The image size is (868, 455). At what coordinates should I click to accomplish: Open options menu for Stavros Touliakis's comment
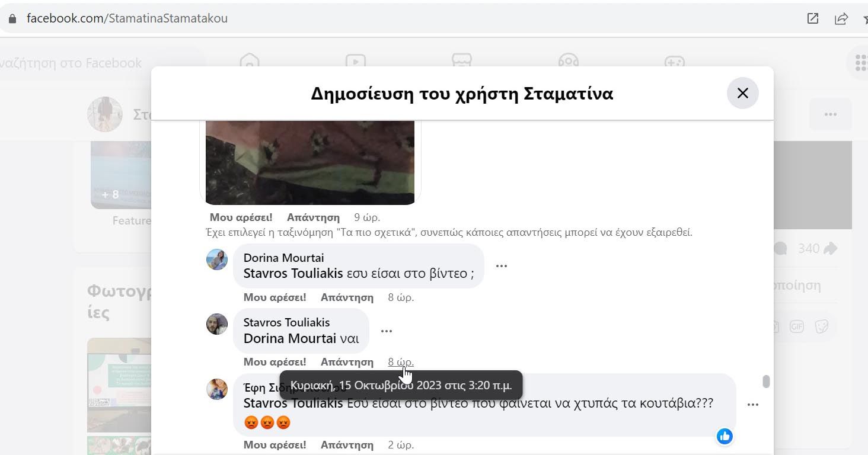(387, 331)
